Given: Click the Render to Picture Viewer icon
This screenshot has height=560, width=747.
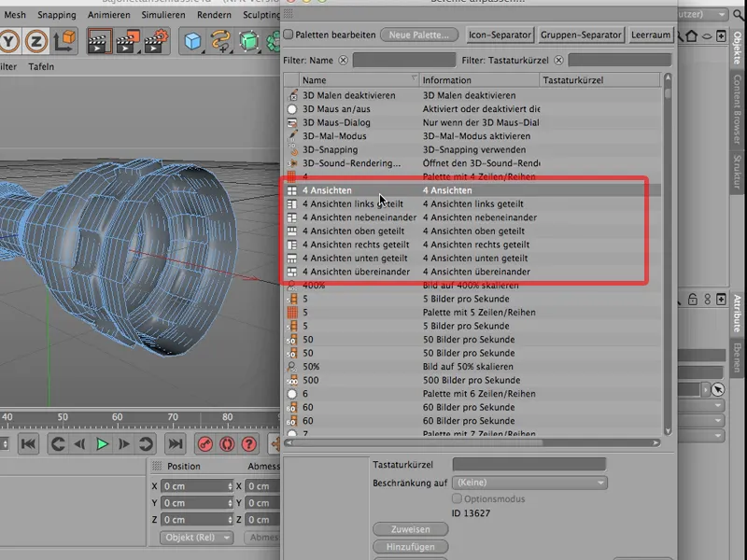Looking at the screenshot, I should coord(127,41).
